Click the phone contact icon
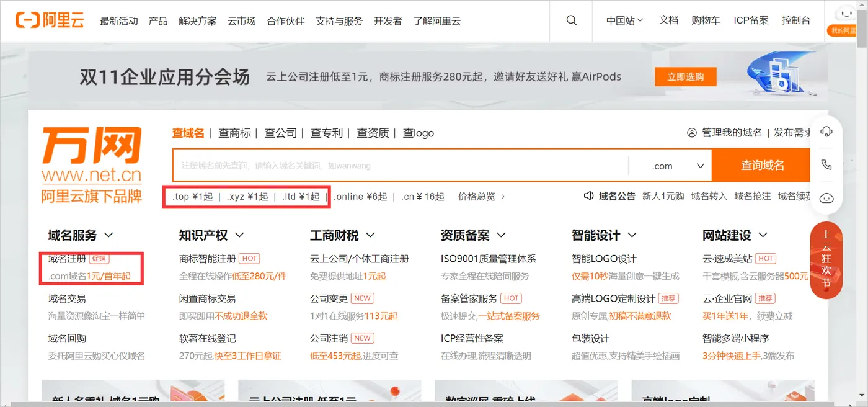This screenshot has width=868, height=407. [x=826, y=165]
